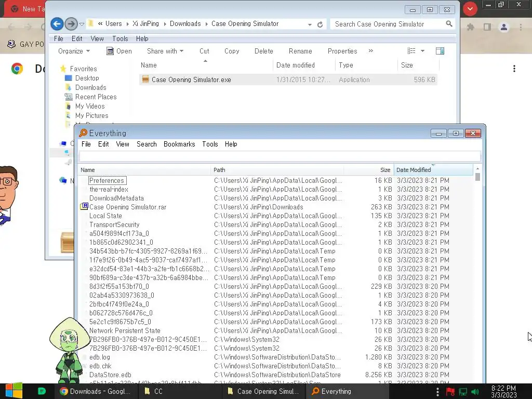Open the Everything Tools menu
The width and height of the screenshot is (532, 399).
210,144
